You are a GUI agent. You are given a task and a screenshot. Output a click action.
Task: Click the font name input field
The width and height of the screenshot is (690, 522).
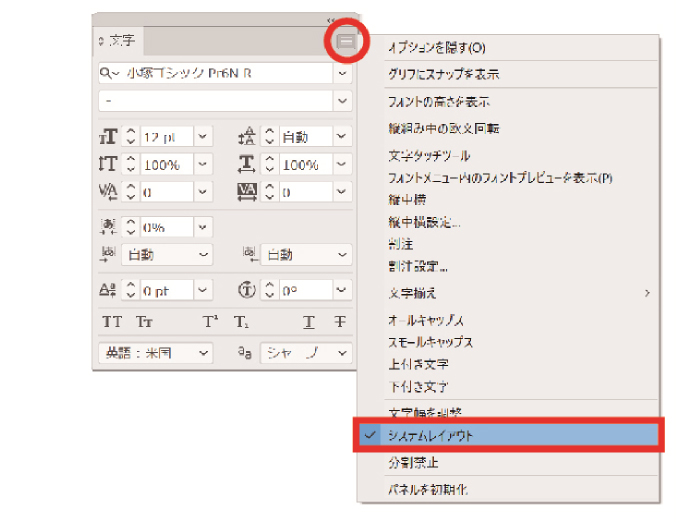coord(216,73)
